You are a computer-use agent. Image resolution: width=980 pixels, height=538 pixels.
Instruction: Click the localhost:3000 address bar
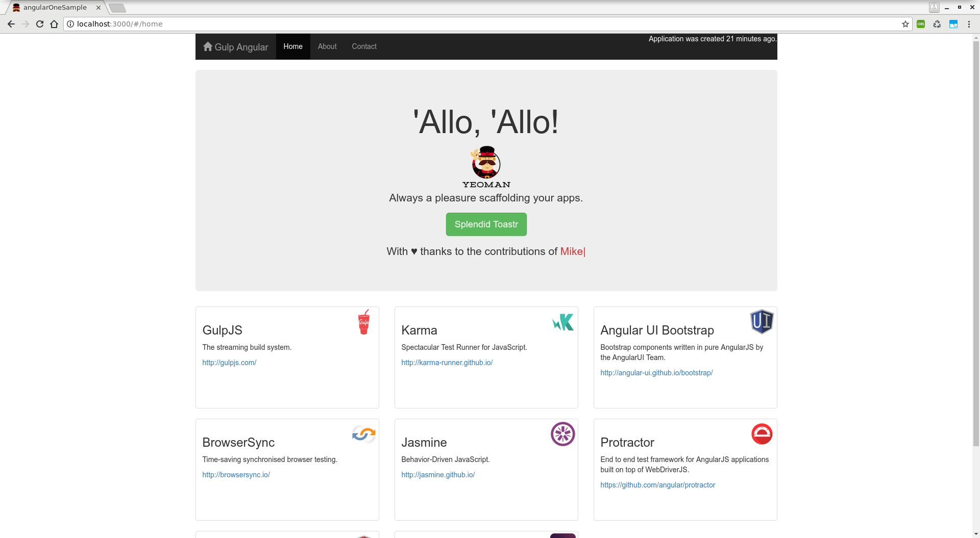tap(487, 24)
